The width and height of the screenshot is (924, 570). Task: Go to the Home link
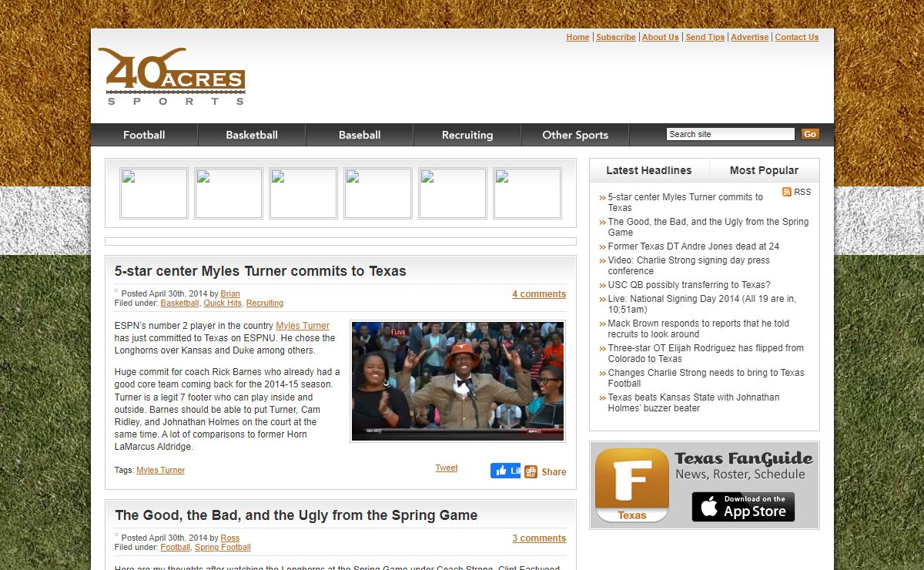click(x=577, y=37)
